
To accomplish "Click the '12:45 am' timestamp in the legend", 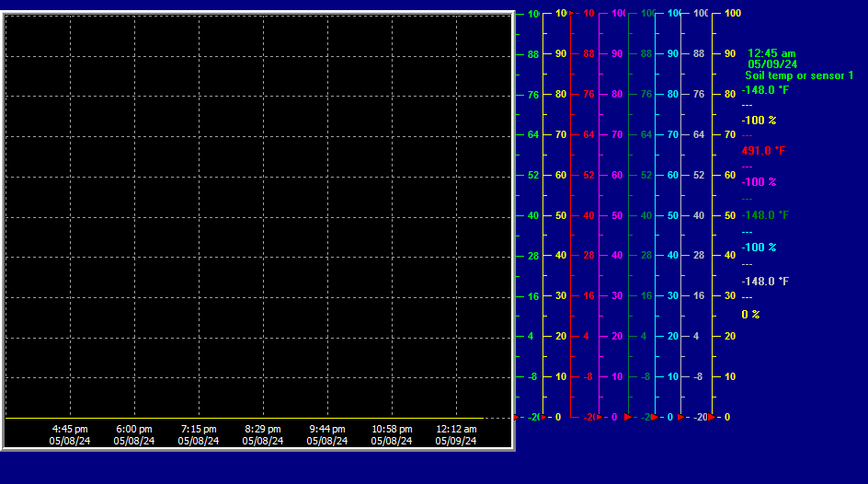I will (x=771, y=53).
